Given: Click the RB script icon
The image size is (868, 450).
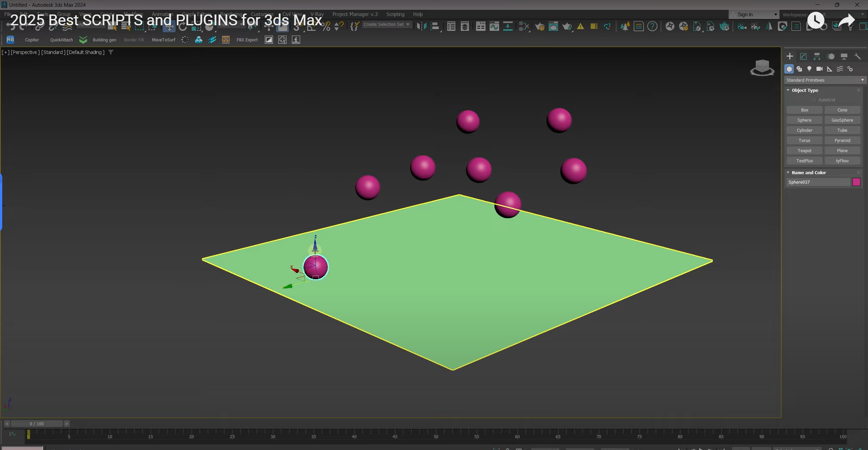Looking at the screenshot, I should 10,40.
